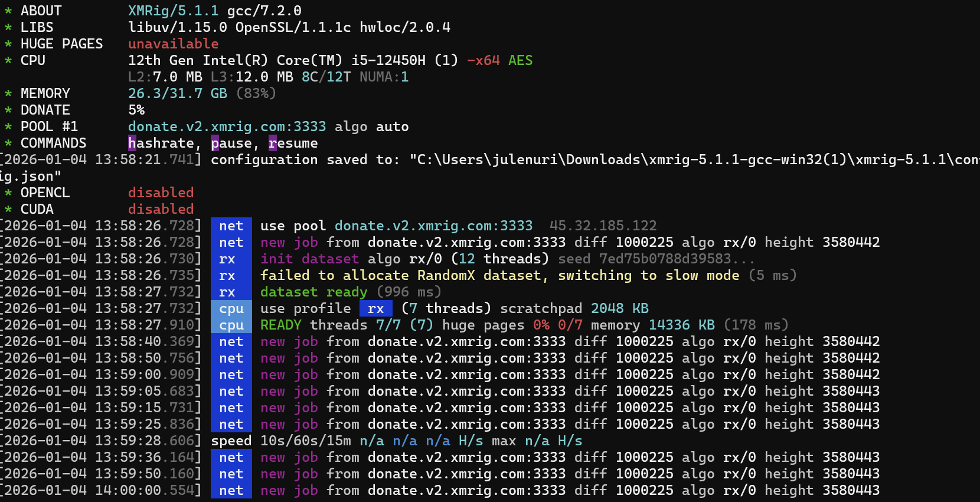980x502 pixels.
Task: Click the disabled status next to OPENCL
Action: 161,193
